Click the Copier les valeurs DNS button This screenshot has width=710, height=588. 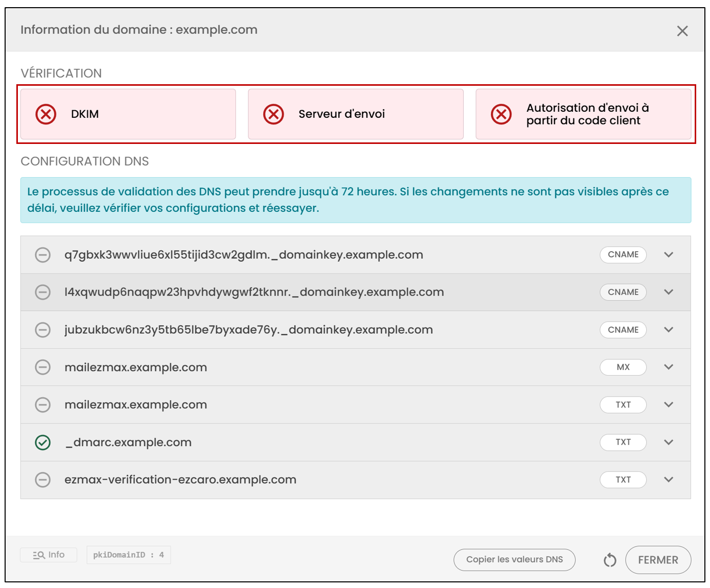[x=514, y=560]
